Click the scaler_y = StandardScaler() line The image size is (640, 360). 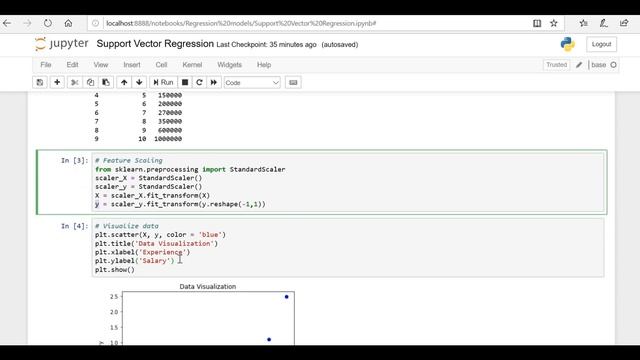point(149,187)
